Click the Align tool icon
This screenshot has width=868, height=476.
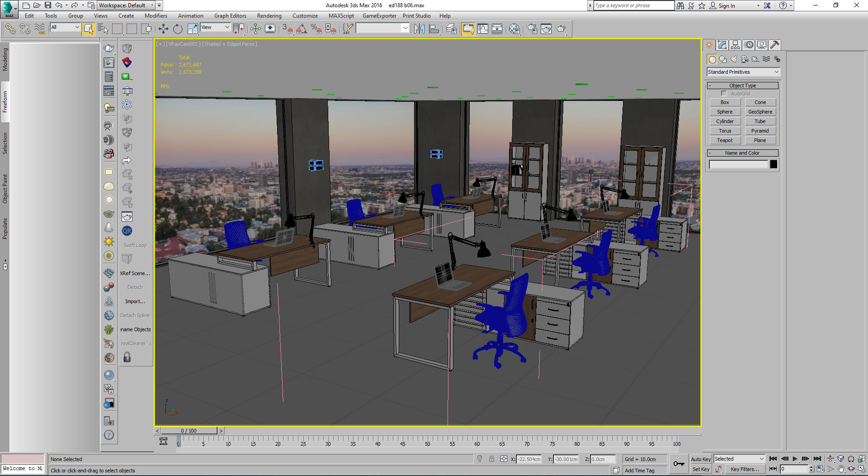pyautogui.click(x=434, y=29)
